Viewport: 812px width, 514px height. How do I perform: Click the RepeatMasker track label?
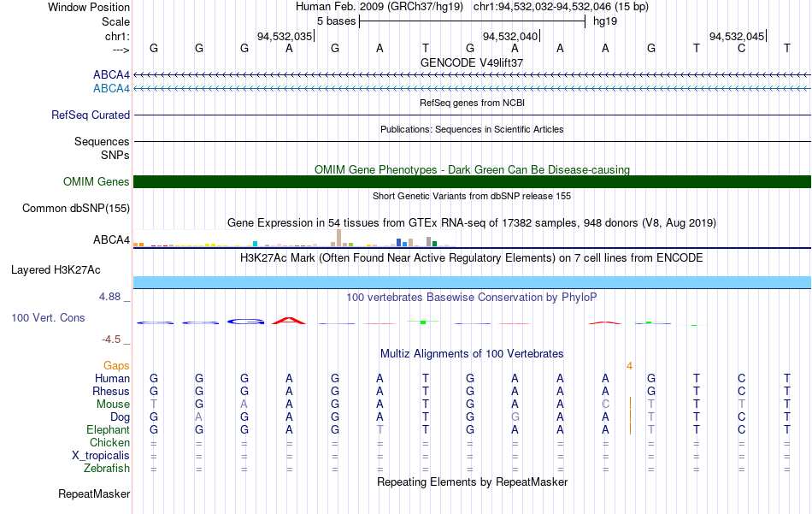pos(94,494)
